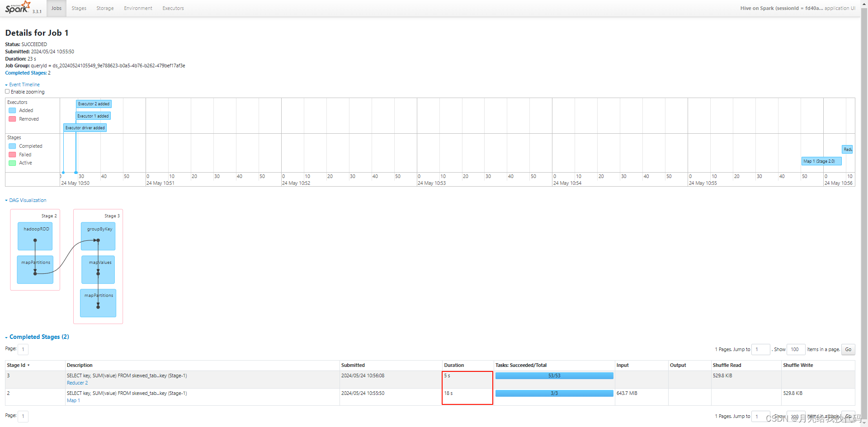Click the Failed stages legend swatch
The width and height of the screenshot is (868, 427).
[x=12, y=155]
